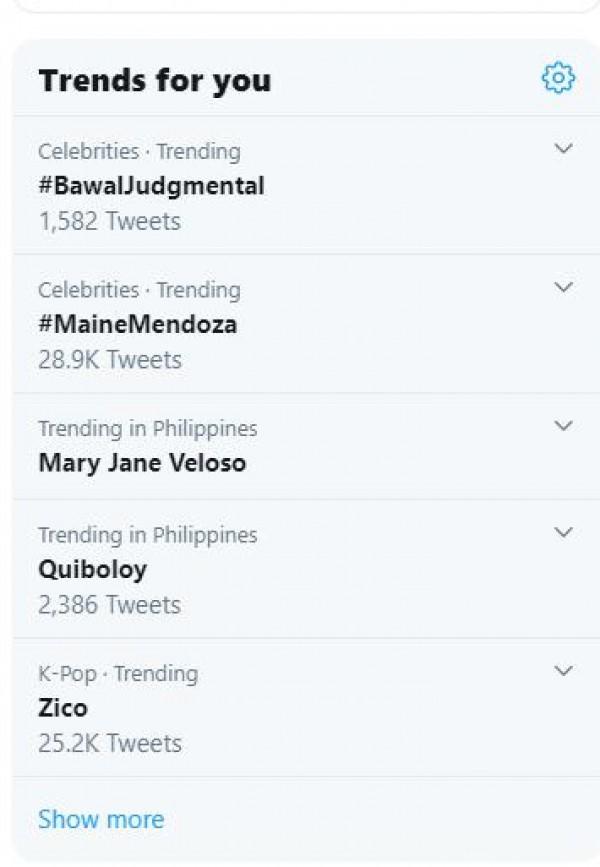Screen dimensions: 600x867
Task: Open the trends settings gear icon
Action: point(558,78)
